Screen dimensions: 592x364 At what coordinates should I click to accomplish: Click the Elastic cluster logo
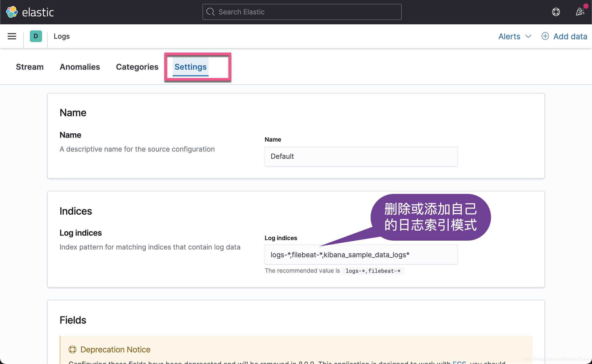[12, 12]
